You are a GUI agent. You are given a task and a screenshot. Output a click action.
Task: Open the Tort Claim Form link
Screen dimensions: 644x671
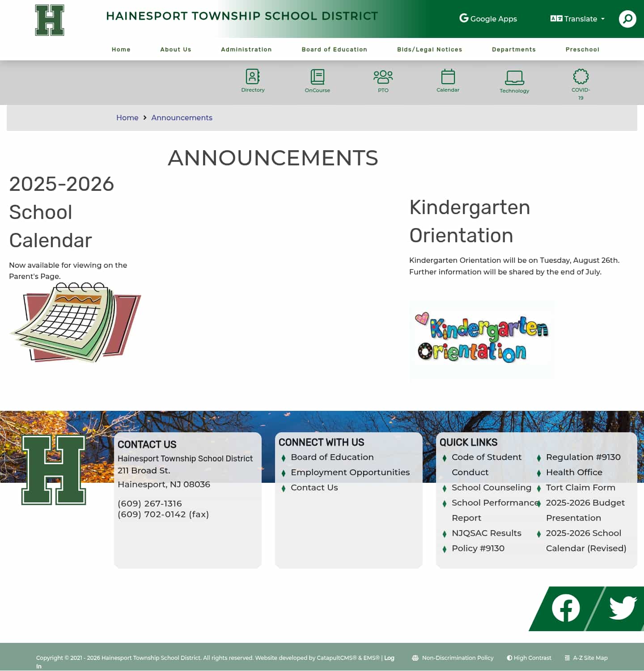pos(580,487)
